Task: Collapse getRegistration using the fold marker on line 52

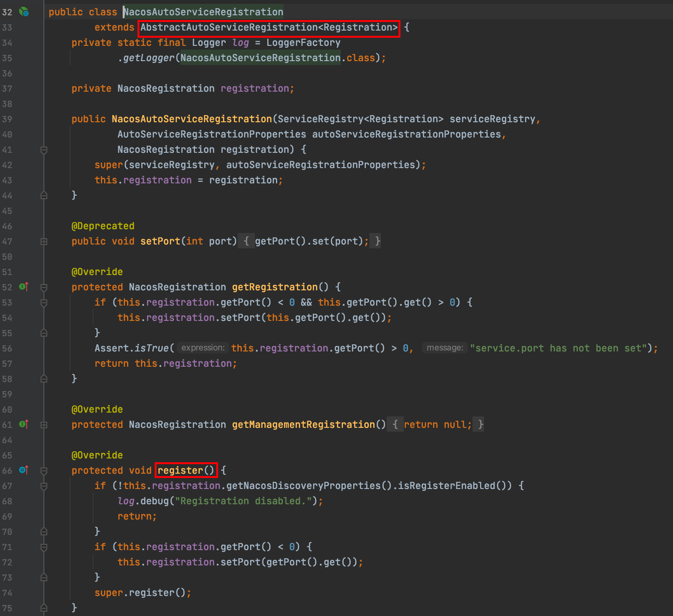Action: (x=44, y=287)
